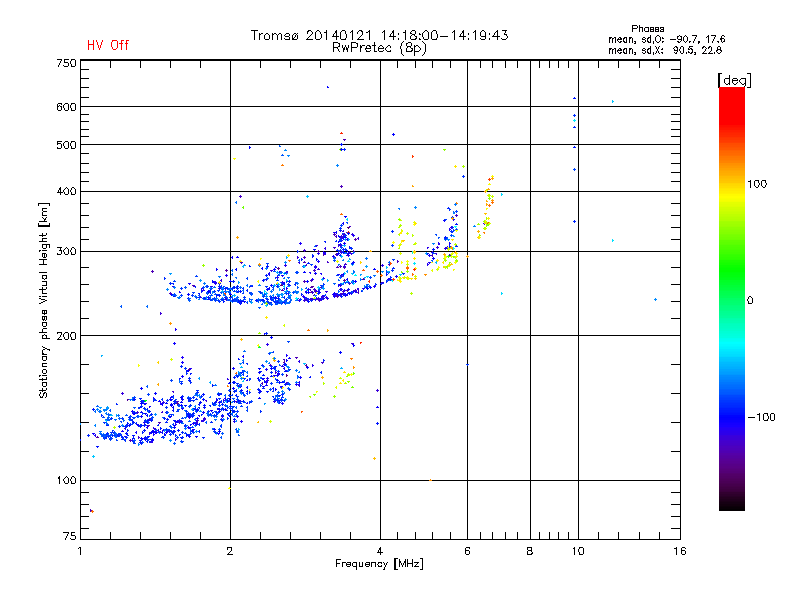Click the colorbar's "100" degree label
This screenshot has width=800, height=600.
757,184
